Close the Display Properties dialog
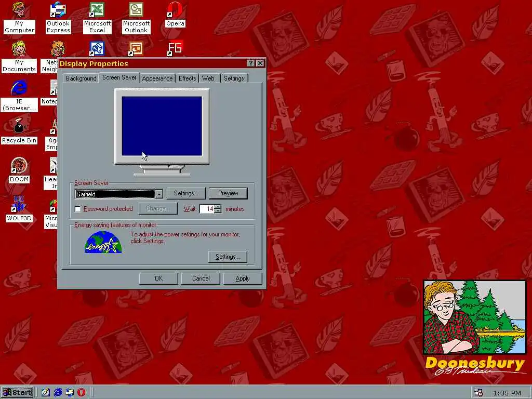Image resolution: width=532 pixels, height=399 pixels. (x=260, y=63)
